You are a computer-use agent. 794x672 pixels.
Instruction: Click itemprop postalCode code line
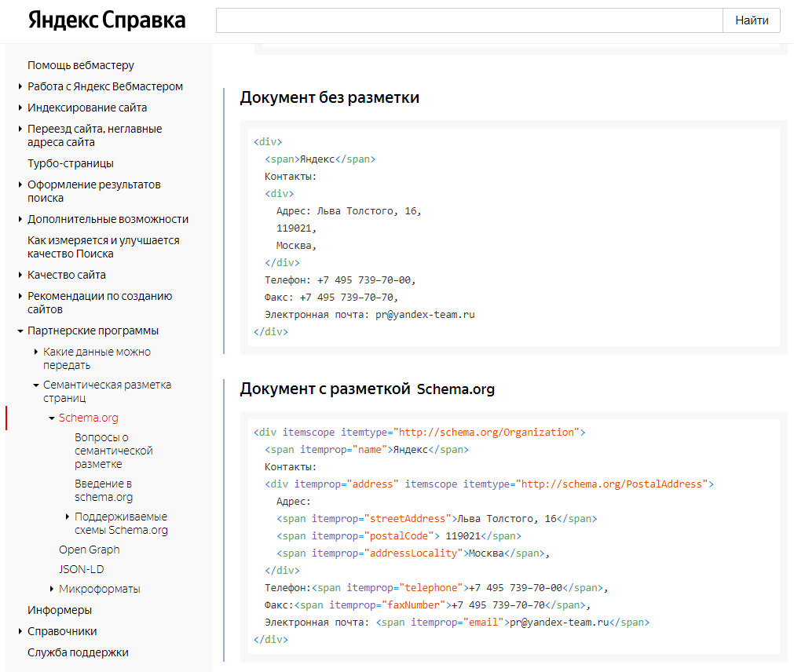pos(398,536)
